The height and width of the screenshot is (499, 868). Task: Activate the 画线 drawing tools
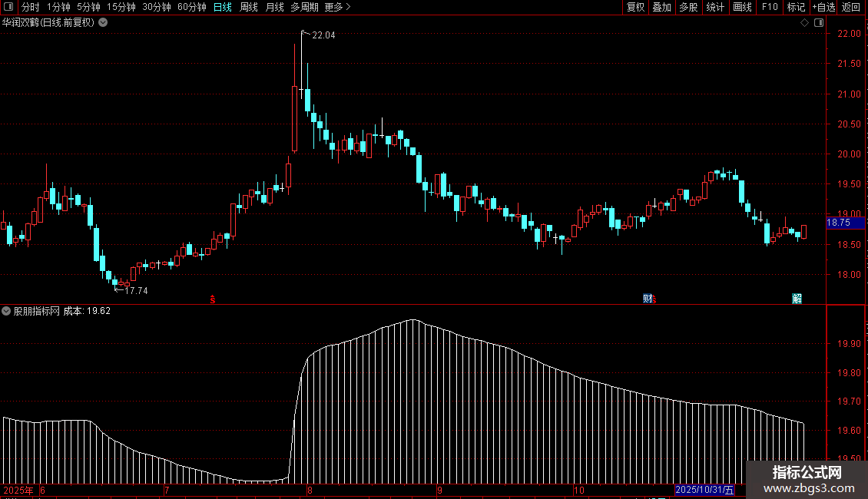coord(742,7)
